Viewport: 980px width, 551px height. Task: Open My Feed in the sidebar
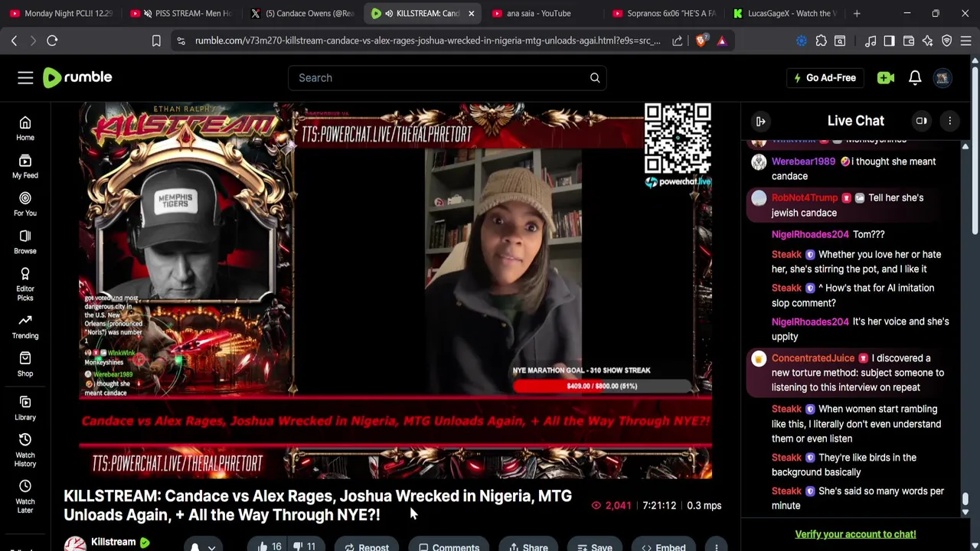(x=25, y=166)
